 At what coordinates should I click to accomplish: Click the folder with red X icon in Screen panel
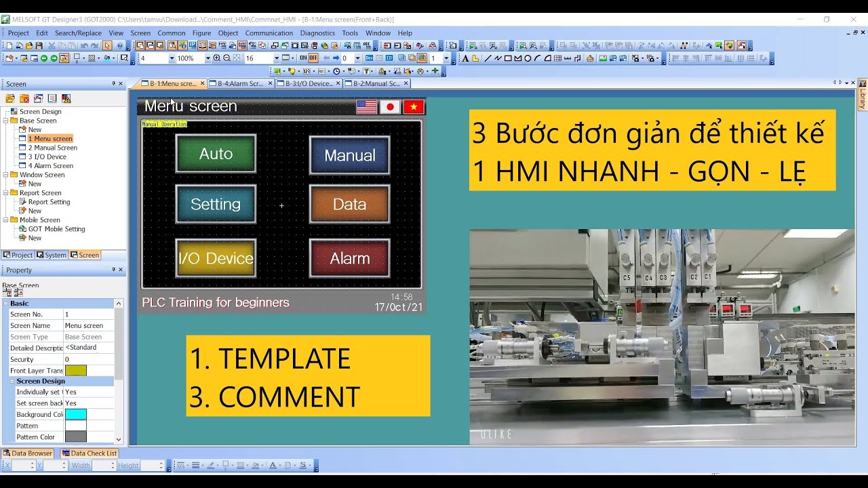point(24,98)
